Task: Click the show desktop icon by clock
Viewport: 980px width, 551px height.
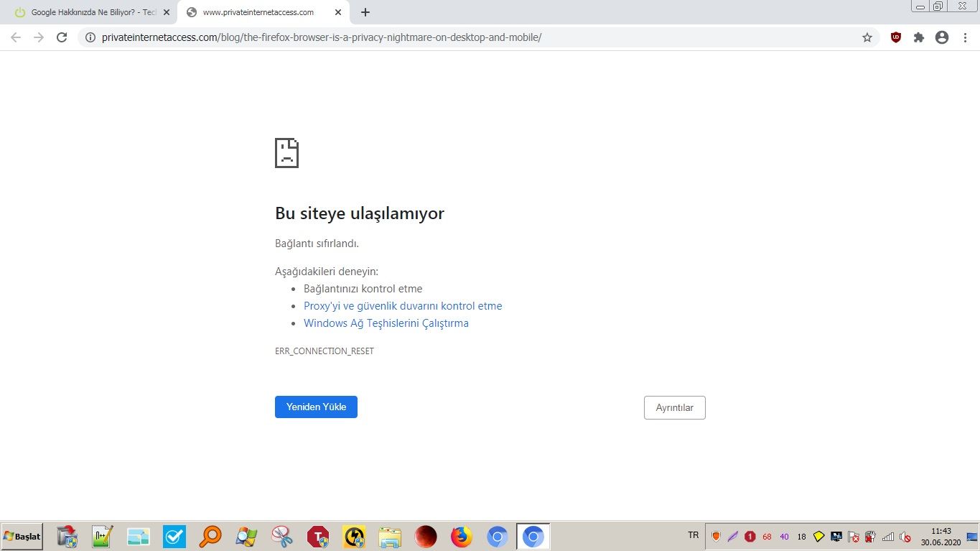Action: tap(973, 537)
